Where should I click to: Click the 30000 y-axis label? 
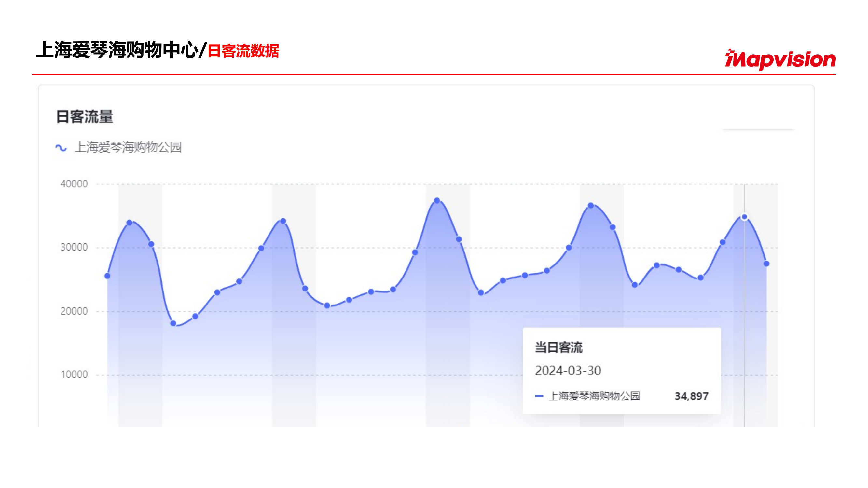pyautogui.click(x=74, y=247)
